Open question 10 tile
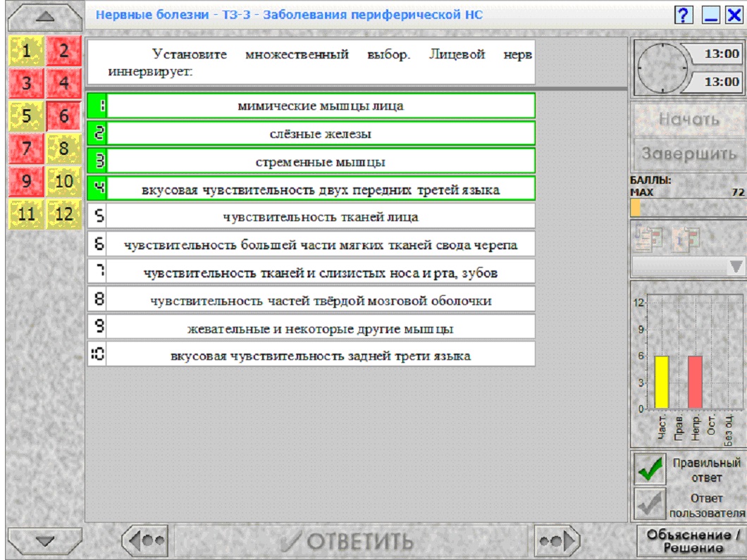 tap(64, 182)
